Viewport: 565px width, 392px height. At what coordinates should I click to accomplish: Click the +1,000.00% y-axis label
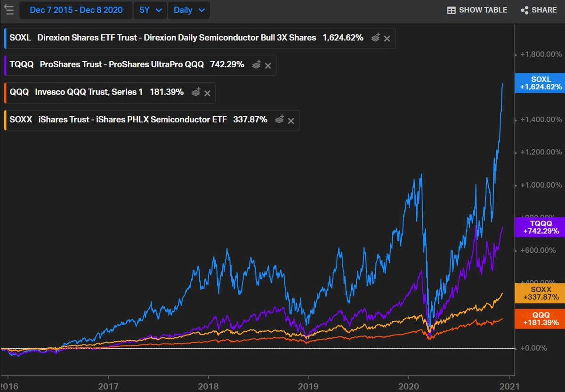[x=541, y=185]
